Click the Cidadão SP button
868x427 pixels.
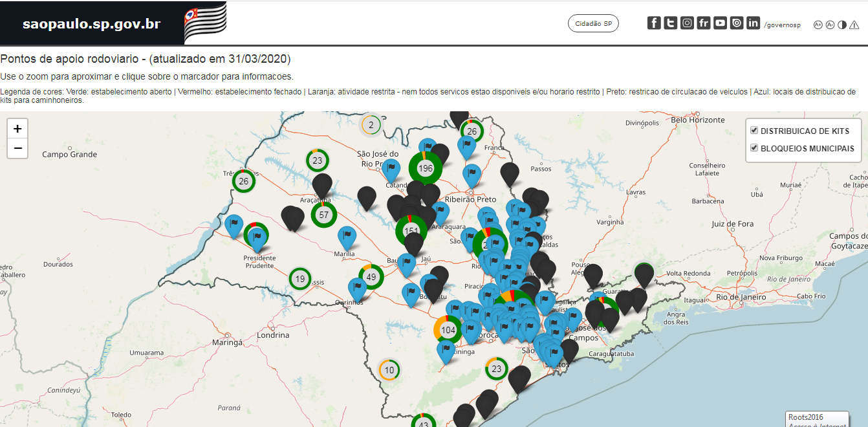(593, 23)
